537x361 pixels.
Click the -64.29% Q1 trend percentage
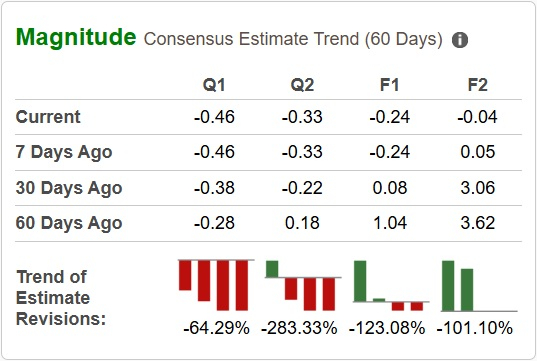216,328
